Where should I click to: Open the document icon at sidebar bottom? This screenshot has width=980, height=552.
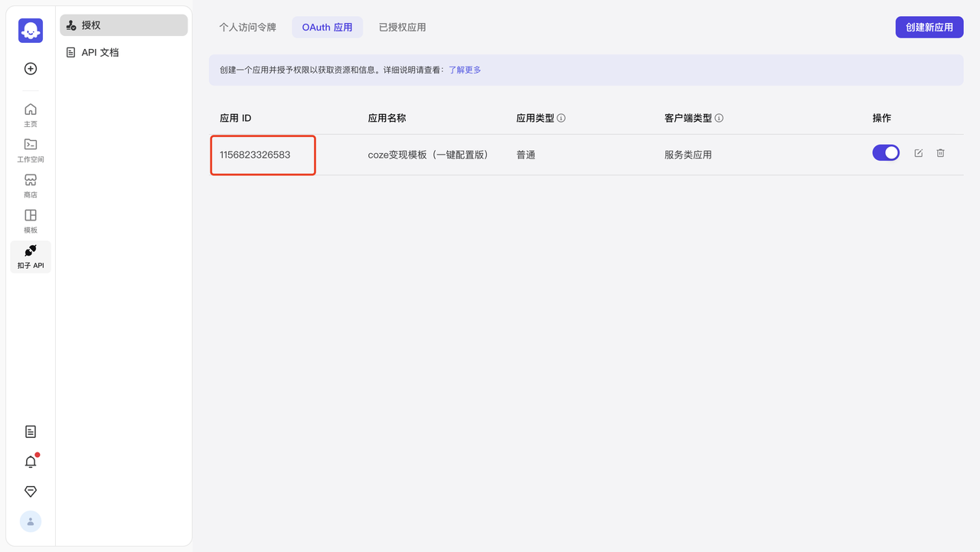tap(31, 432)
